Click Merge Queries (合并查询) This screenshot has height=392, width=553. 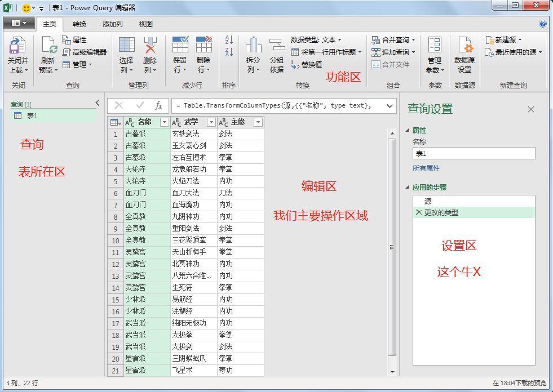pos(393,40)
